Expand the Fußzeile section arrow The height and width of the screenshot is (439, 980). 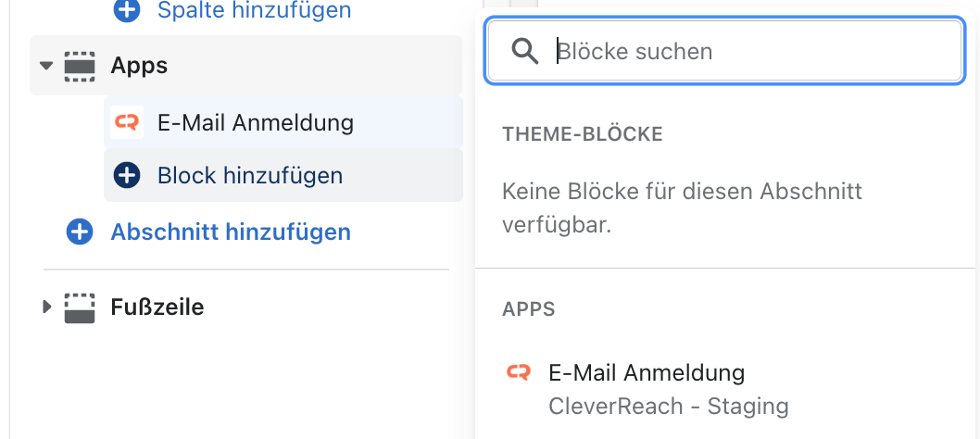[x=46, y=307]
